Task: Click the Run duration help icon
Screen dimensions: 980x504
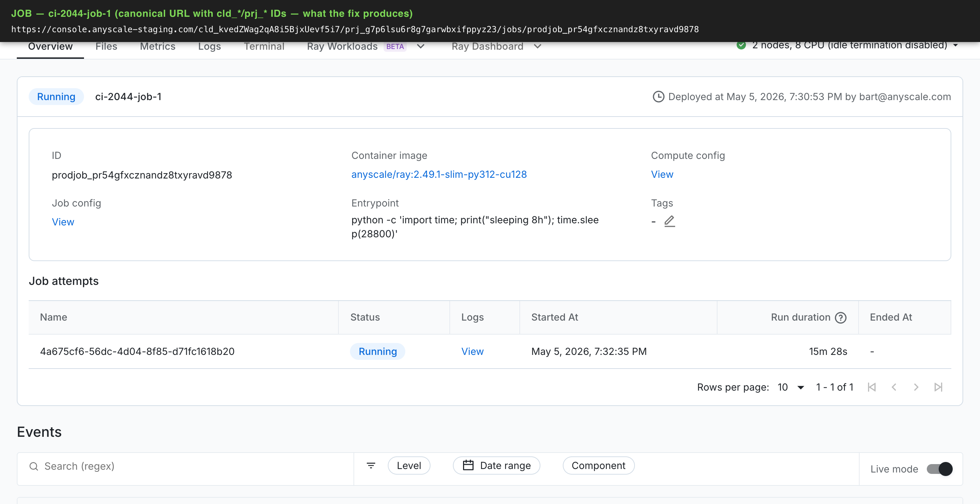Action: (840, 317)
